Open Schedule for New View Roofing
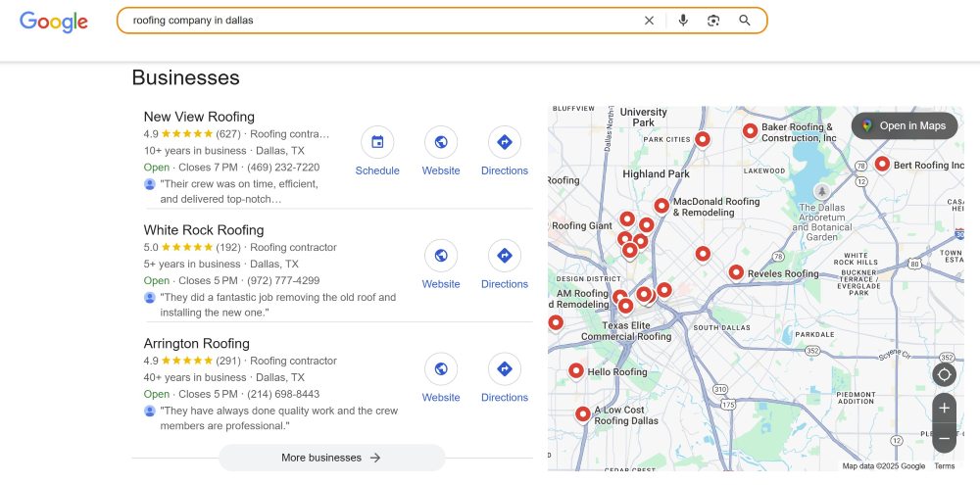The width and height of the screenshot is (980, 485). (x=377, y=142)
